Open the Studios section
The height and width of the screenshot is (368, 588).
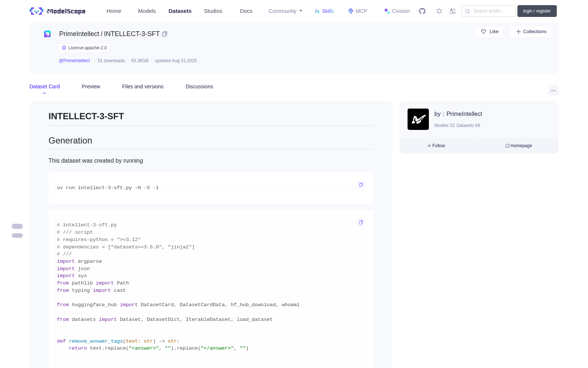pos(213,11)
